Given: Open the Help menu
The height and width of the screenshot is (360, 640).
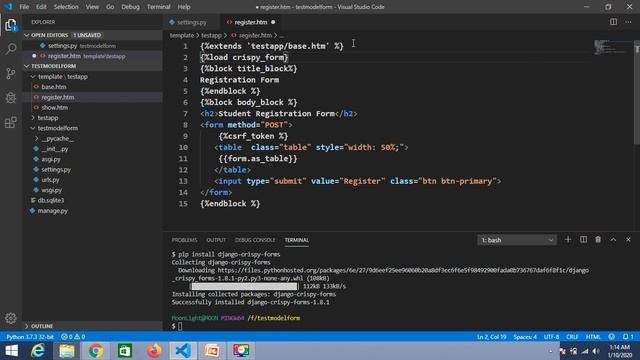Looking at the screenshot, I should pyautogui.click(x=184, y=7).
